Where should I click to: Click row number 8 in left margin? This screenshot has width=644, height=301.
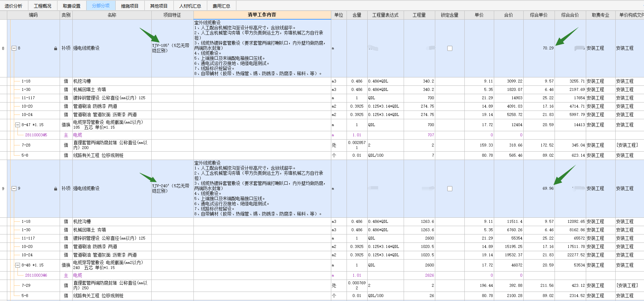3,48
